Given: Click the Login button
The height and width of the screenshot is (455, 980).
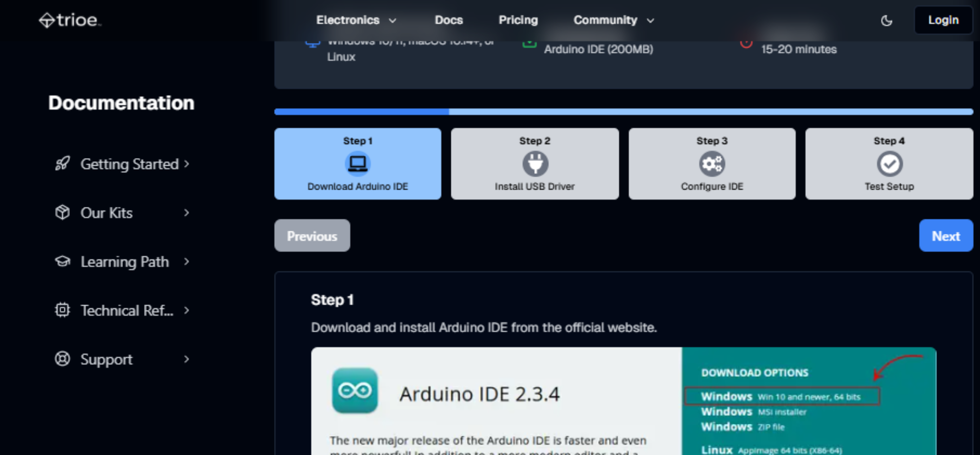Looking at the screenshot, I should pyautogui.click(x=943, y=20).
